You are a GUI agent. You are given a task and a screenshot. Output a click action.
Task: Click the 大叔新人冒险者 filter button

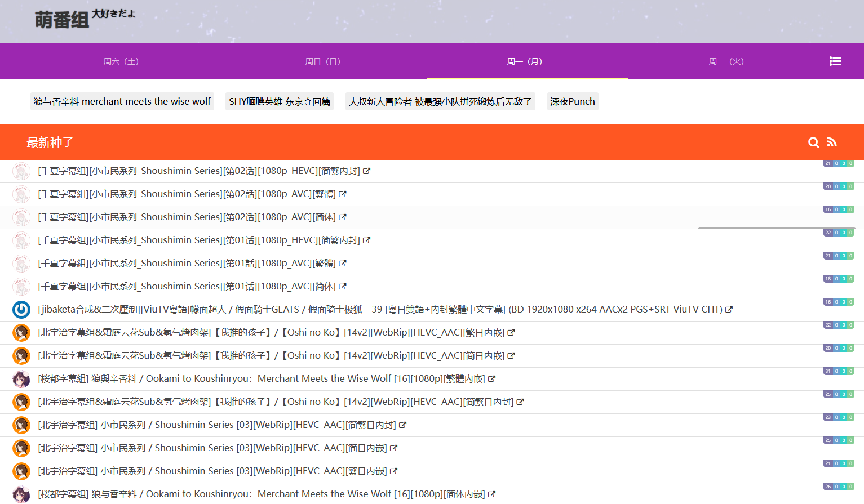tap(440, 101)
